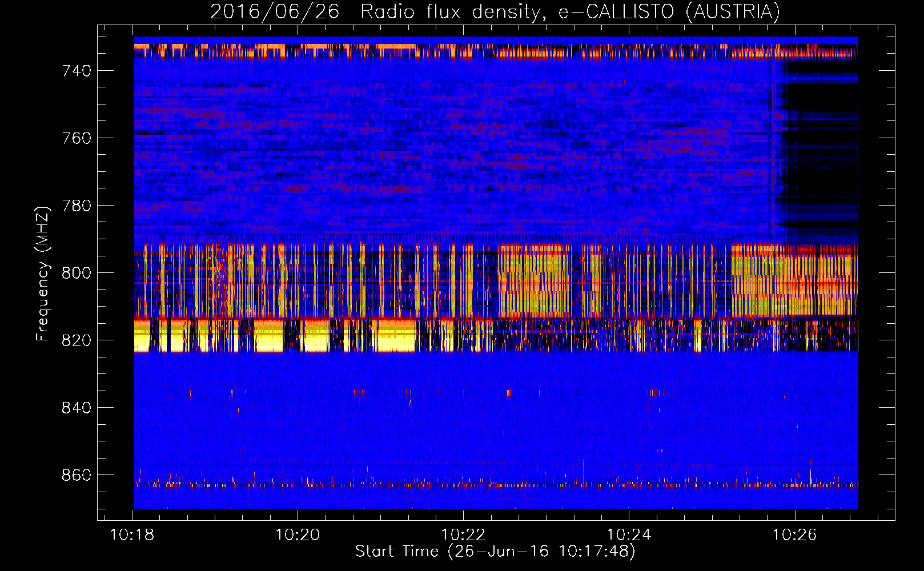Screen dimensions: 924x571
Task: Click the 10:18 time tick label
Action: pos(132,535)
